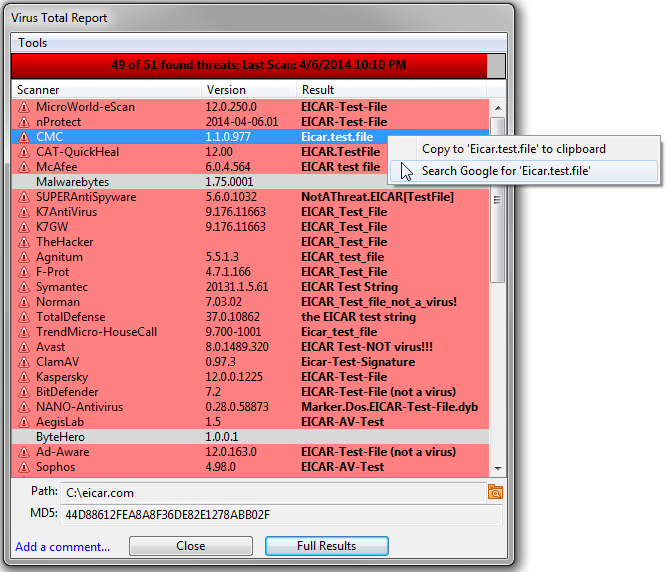Viewport: 668px width, 572px height.
Task: Click the warning icon beside K7AntiVirus
Action: (24, 212)
